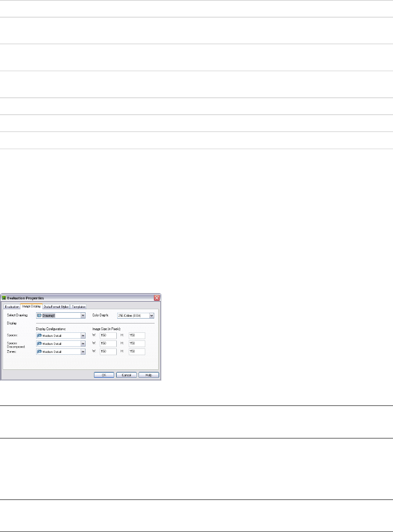Open Help for Evaluation Properties
Image resolution: width=393 pixels, height=532 pixels.
click(x=149, y=375)
